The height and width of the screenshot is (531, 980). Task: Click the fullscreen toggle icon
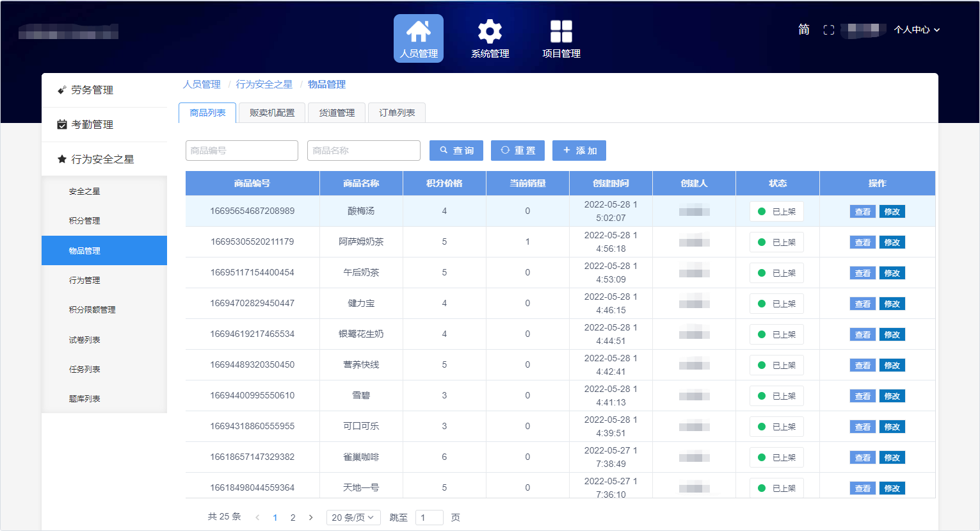click(828, 30)
